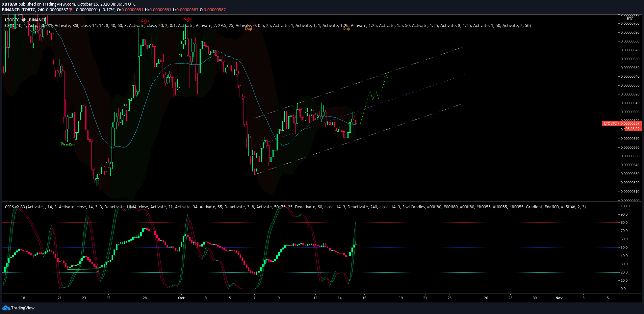644x314 pixels.
Task: Click oscillator scale value 0.0
Action: pyautogui.click(x=623, y=289)
